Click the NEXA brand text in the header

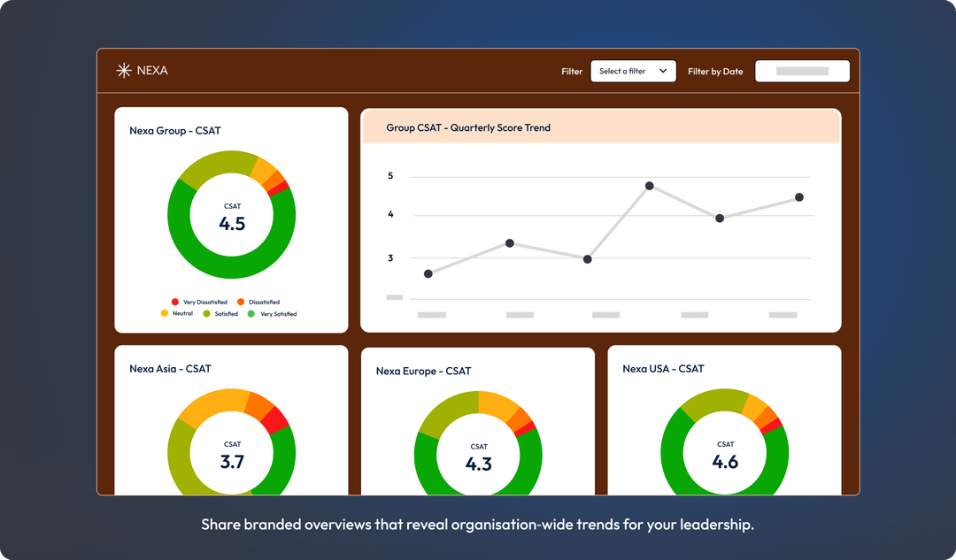[x=152, y=70]
